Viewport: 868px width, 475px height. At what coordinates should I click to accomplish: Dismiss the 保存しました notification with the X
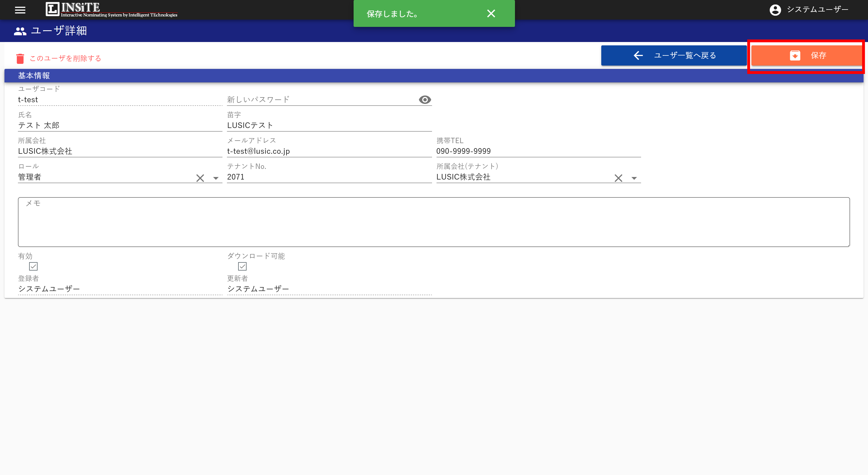point(491,13)
